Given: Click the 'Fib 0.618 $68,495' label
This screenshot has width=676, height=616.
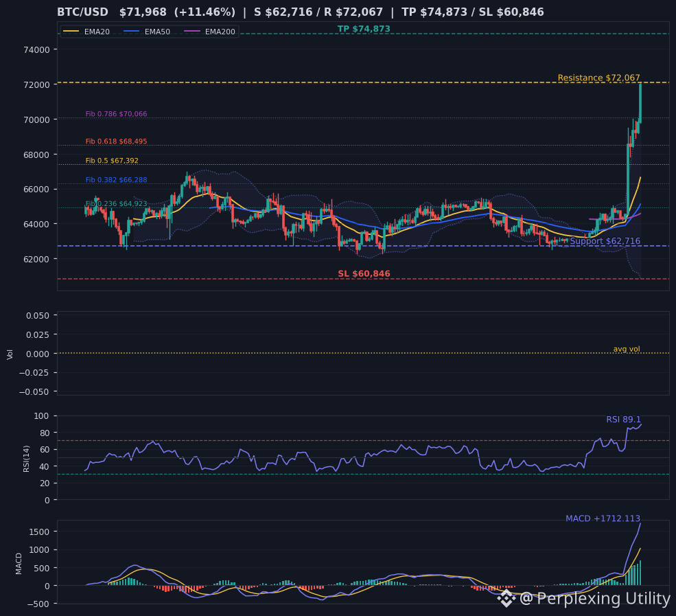Looking at the screenshot, I should point(117,141).
